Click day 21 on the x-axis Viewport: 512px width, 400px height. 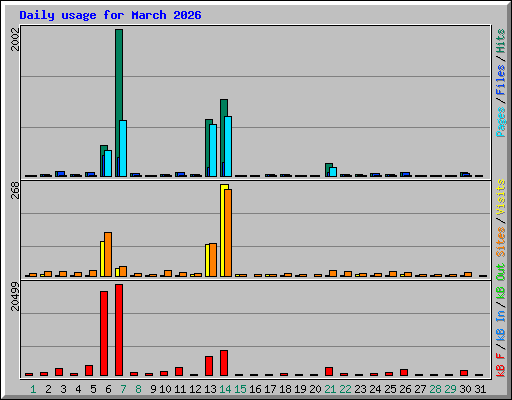point(330,389)
